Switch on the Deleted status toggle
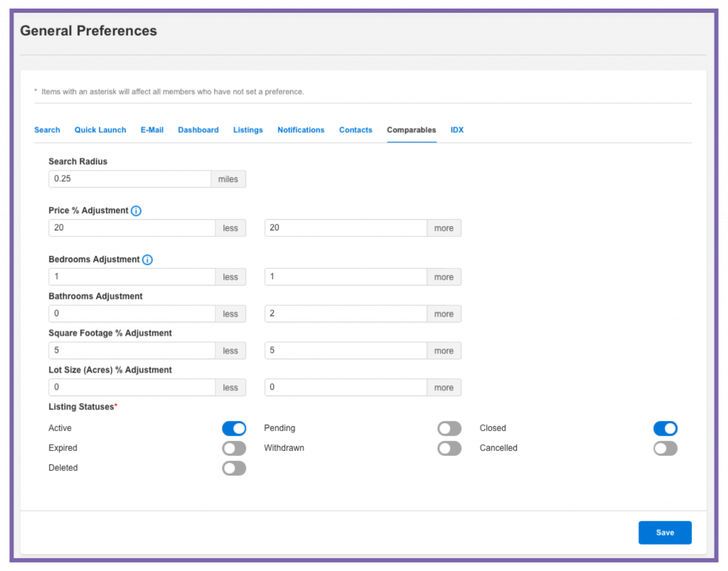Image resolution: width=728 pixels, height=571 pixels. tap(234, 468)
